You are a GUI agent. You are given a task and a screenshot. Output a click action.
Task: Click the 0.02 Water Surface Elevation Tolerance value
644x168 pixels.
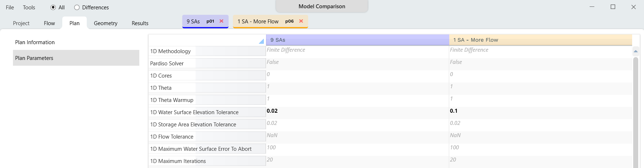point(272,111)
